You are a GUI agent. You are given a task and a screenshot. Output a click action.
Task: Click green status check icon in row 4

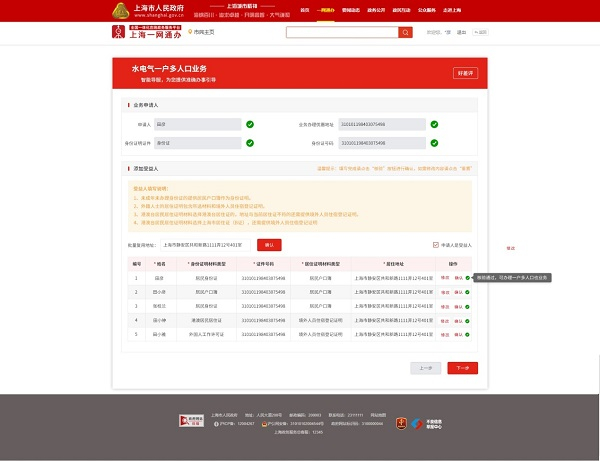tap(468, 321)
